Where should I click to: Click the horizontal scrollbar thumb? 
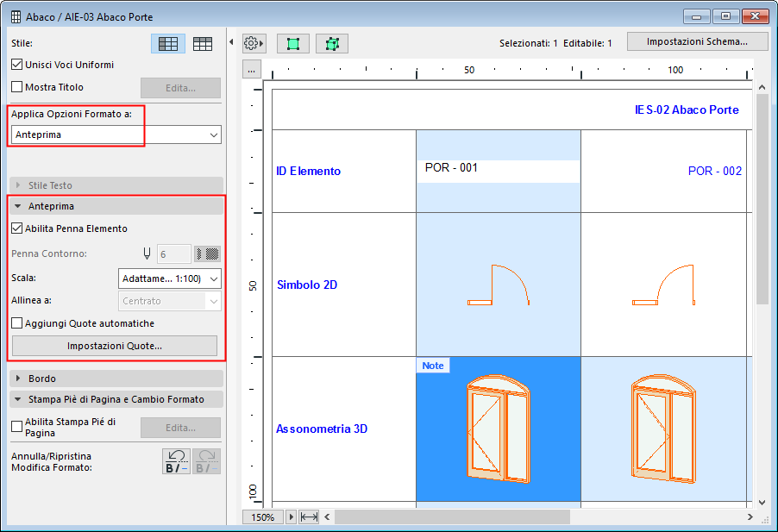[452, 517]
